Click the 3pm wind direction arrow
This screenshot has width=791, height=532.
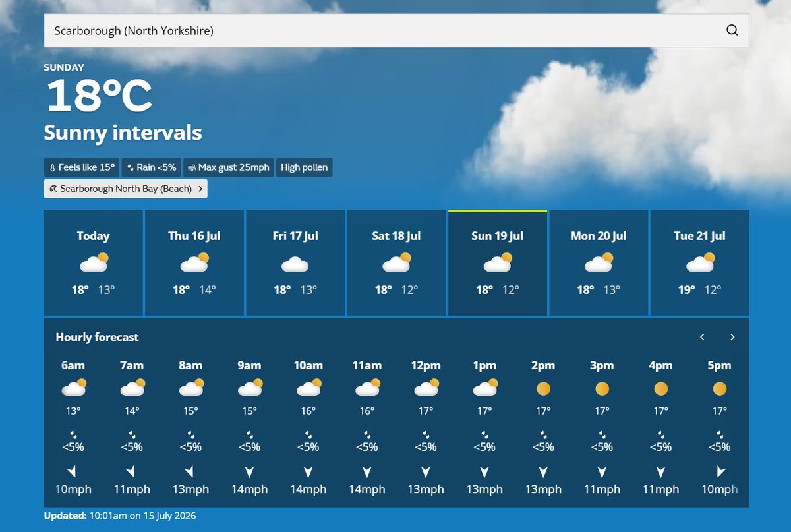(602, 472)
